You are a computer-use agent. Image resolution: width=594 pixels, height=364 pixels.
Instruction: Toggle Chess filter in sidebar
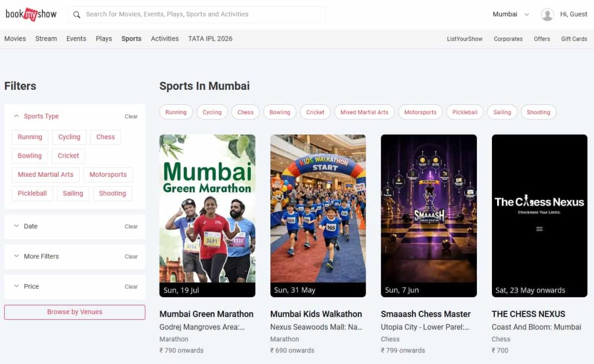(106, 137)
